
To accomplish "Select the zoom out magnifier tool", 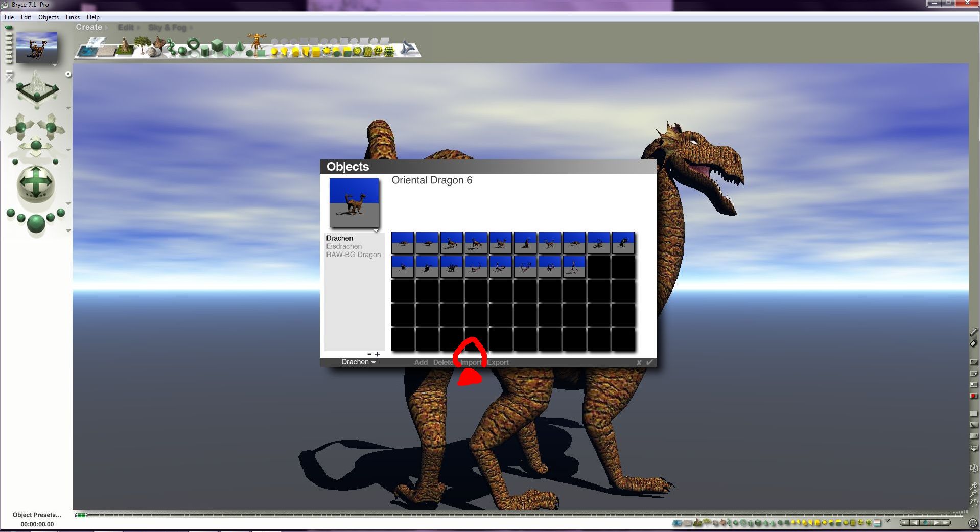I will (x=974, y=494).
